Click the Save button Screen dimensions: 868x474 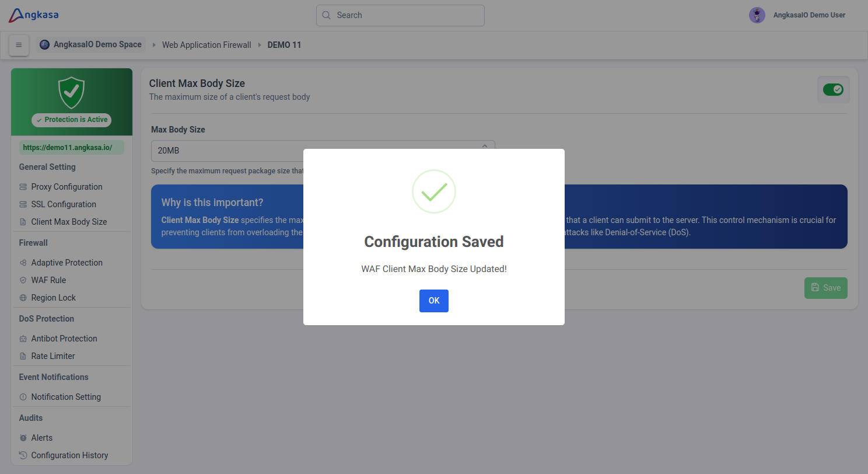[x=825, y=288]
